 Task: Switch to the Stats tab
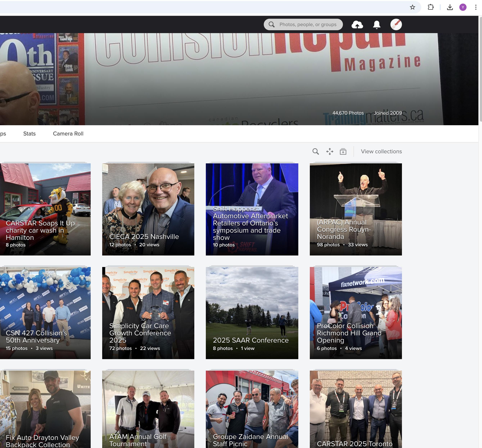pos(29,134)
